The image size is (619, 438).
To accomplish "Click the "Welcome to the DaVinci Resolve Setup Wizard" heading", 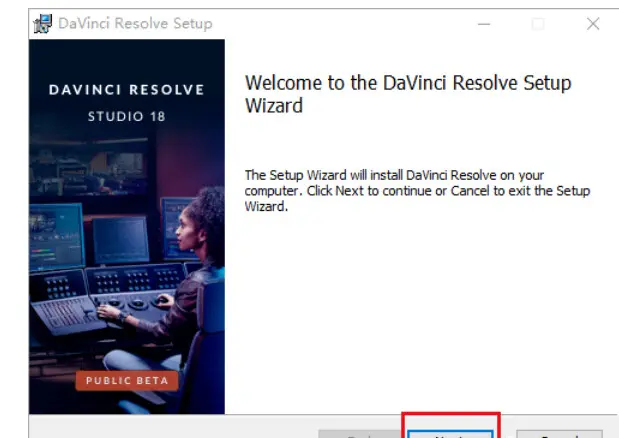I will click(x=408, y=94).
